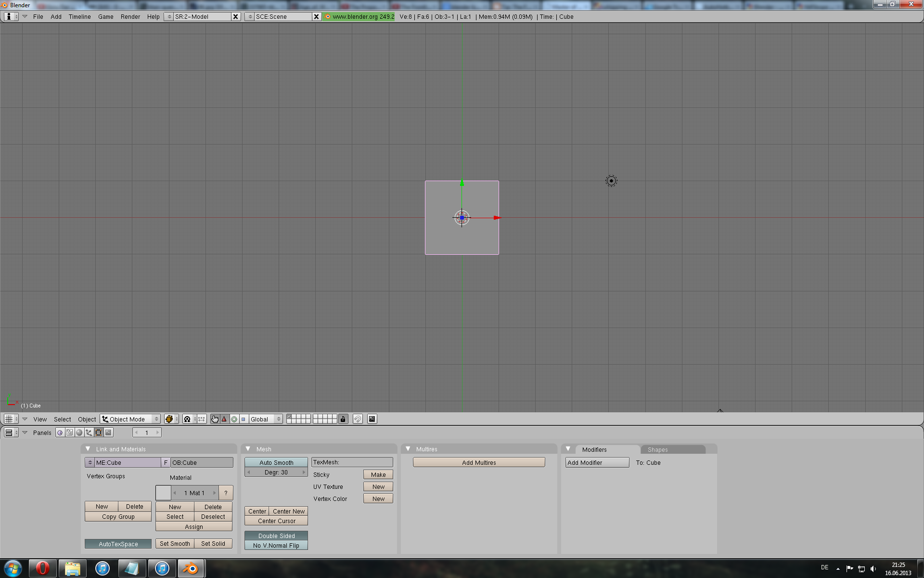Switch to Scene context icon

(108, 433)
